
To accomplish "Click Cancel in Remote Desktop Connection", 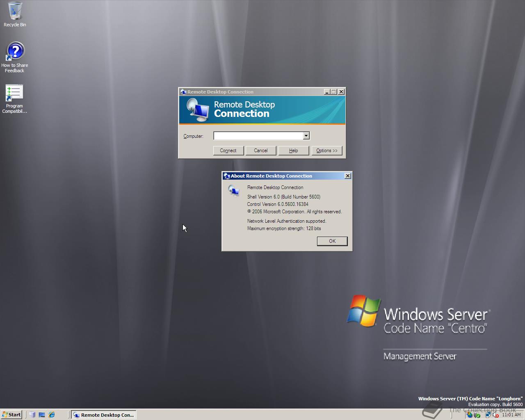I will click(260, 151).
